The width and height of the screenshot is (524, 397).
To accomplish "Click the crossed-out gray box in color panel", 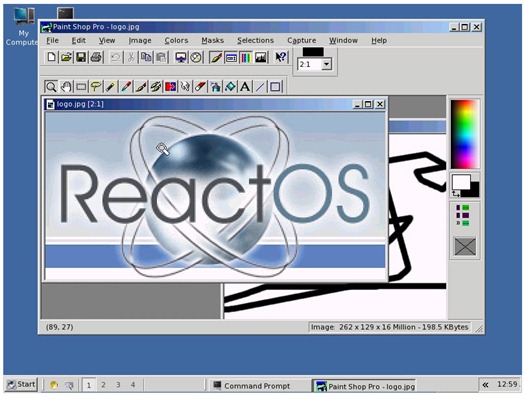I will [465, 246].
